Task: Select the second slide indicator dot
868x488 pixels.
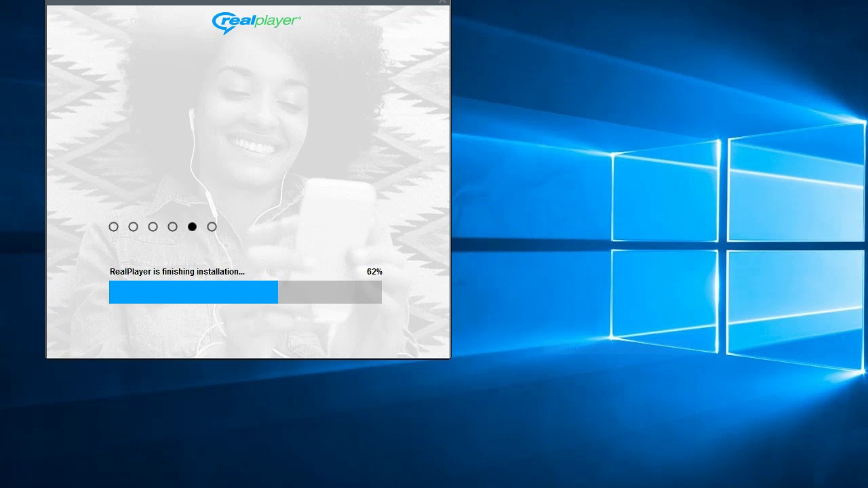Action: [133, 227]
